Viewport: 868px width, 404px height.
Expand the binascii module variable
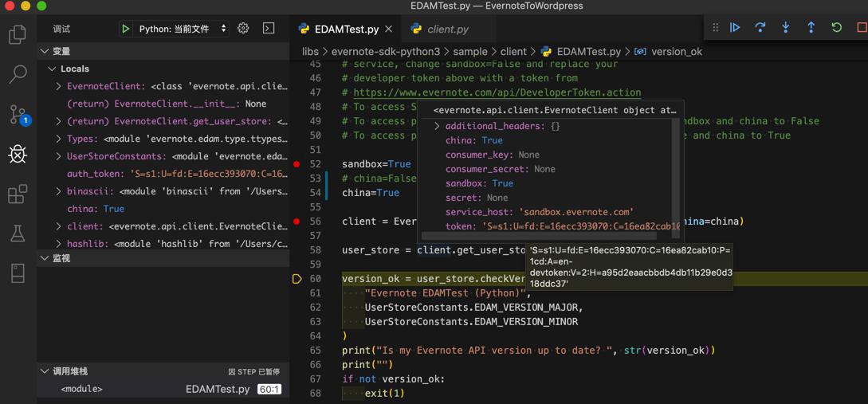[x=59, y=191]
